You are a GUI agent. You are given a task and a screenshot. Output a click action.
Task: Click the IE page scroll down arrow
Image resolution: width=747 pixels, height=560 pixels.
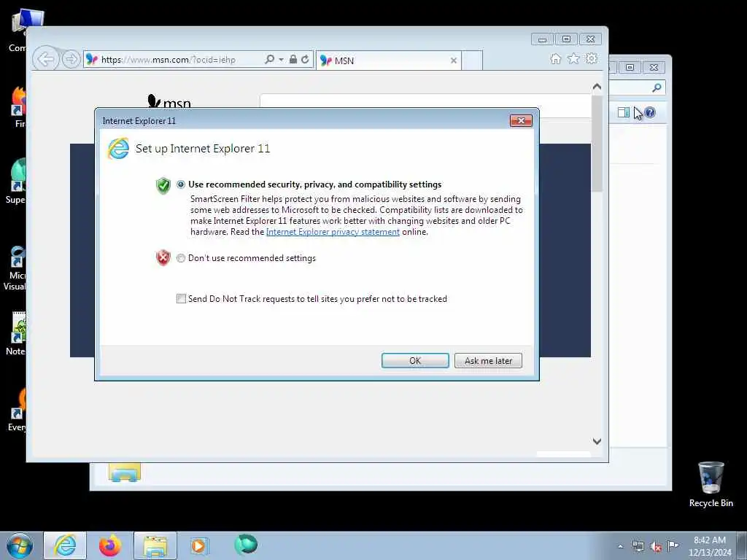(597, 441)
